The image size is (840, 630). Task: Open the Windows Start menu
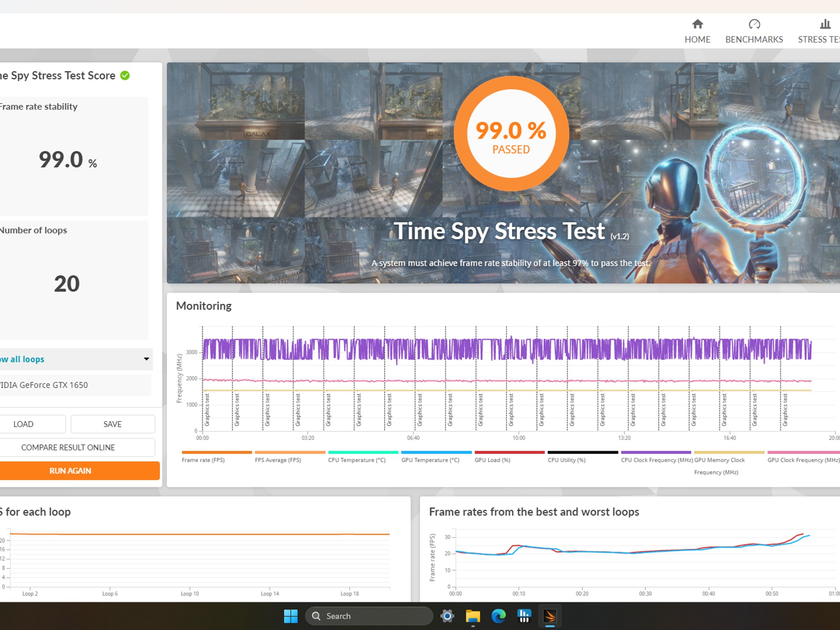[291, 616]
